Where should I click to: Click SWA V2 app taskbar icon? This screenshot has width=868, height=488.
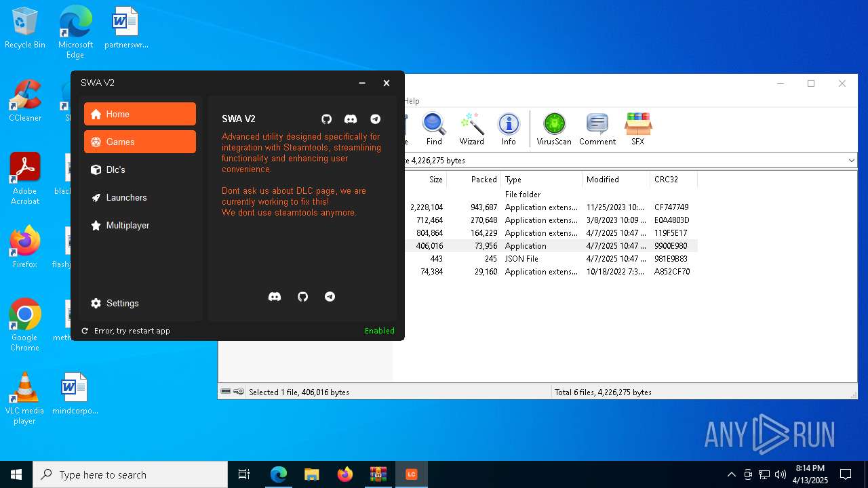click(x=412, y=474)
